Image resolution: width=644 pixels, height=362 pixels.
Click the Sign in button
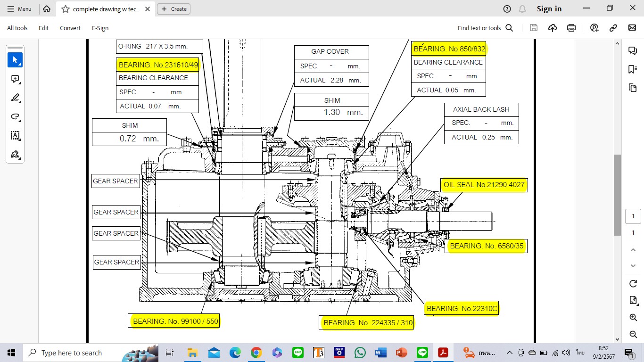click(549, 9)
